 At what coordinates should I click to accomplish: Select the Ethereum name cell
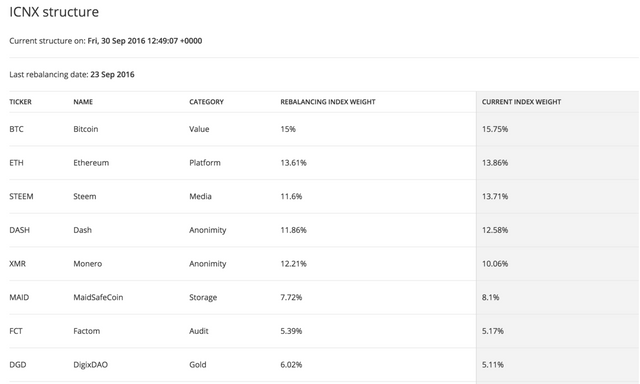91,163
